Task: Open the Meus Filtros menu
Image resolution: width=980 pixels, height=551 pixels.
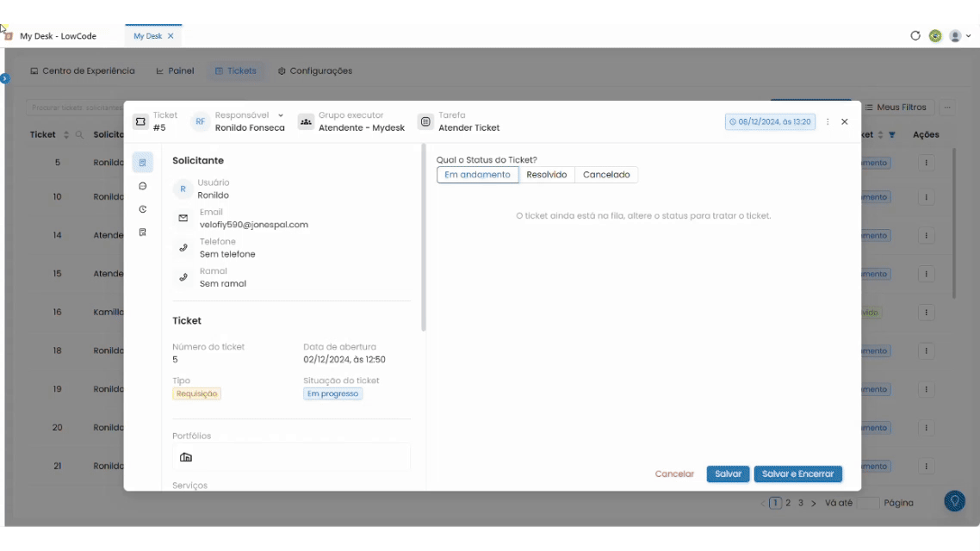Action: pyautogui.click(x=896, y=108)
